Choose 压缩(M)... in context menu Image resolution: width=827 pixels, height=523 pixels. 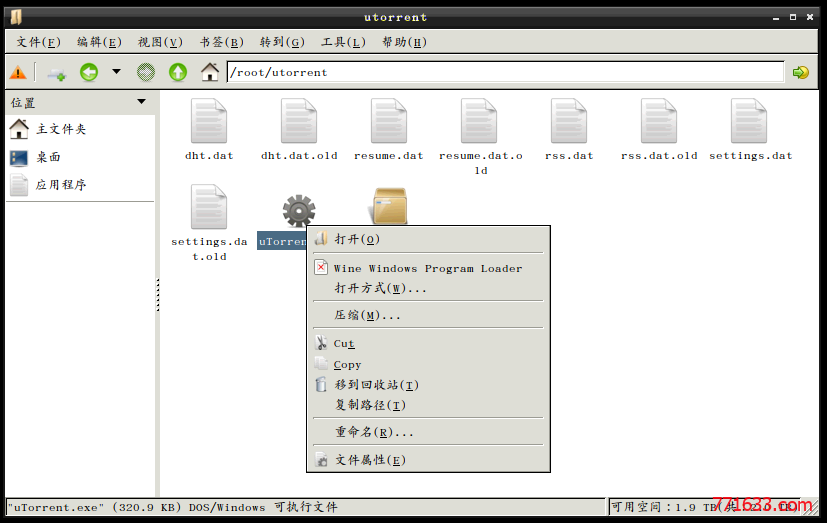[428, 315]
